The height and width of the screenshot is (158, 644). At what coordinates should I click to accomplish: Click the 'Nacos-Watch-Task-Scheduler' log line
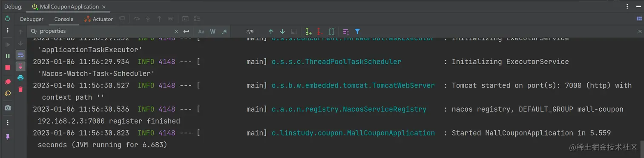96,73
